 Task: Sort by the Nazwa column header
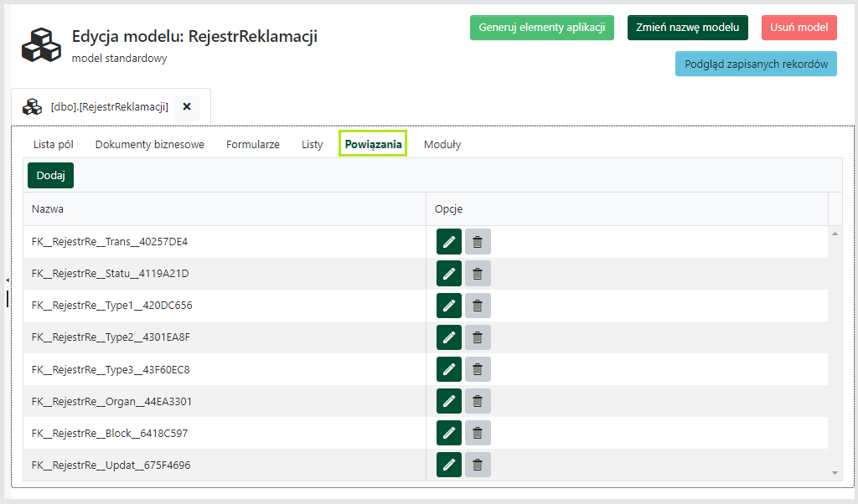(48, 209)
